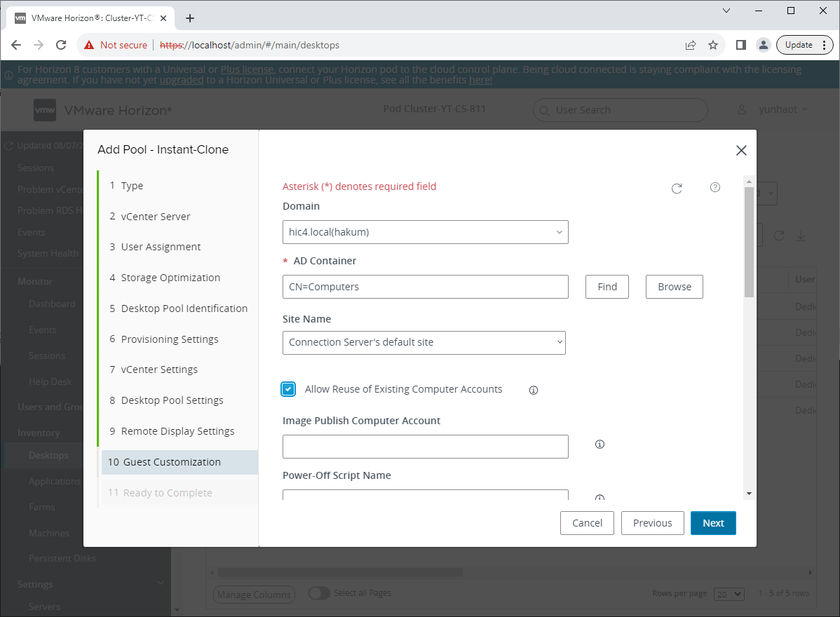Go to Provisioning Settings step
The image size is (840, 617).
170,339
